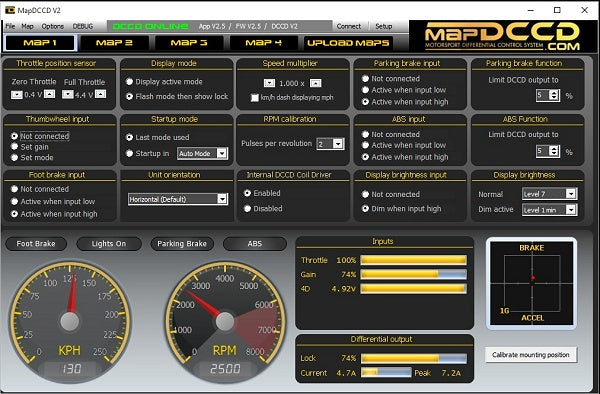Image resolution: width=600 pixels, height=394 pixels.
Task: Click Connect in the menu bar
Action: tap(349, 26)
